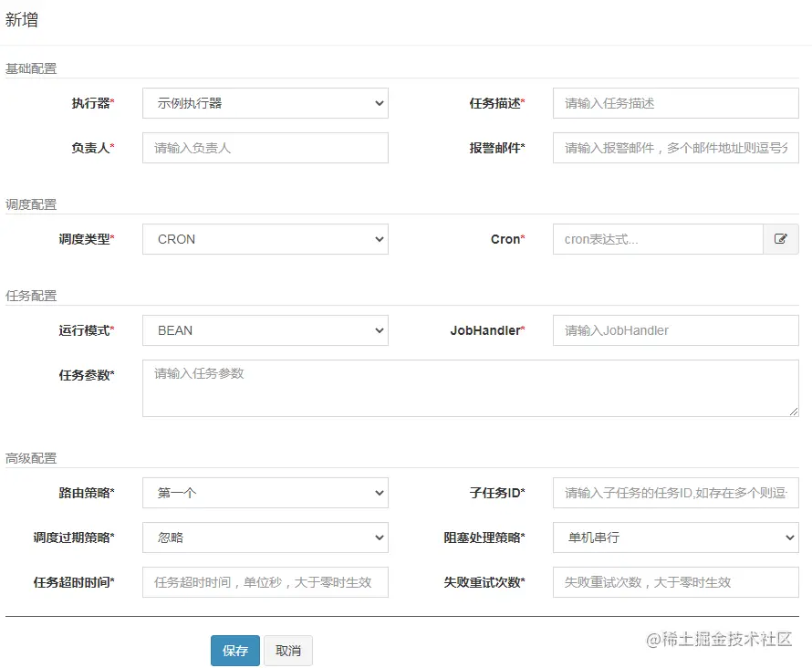Select the 基础配置 section heading
The image size is (812, 668).
tap(31, 68)
